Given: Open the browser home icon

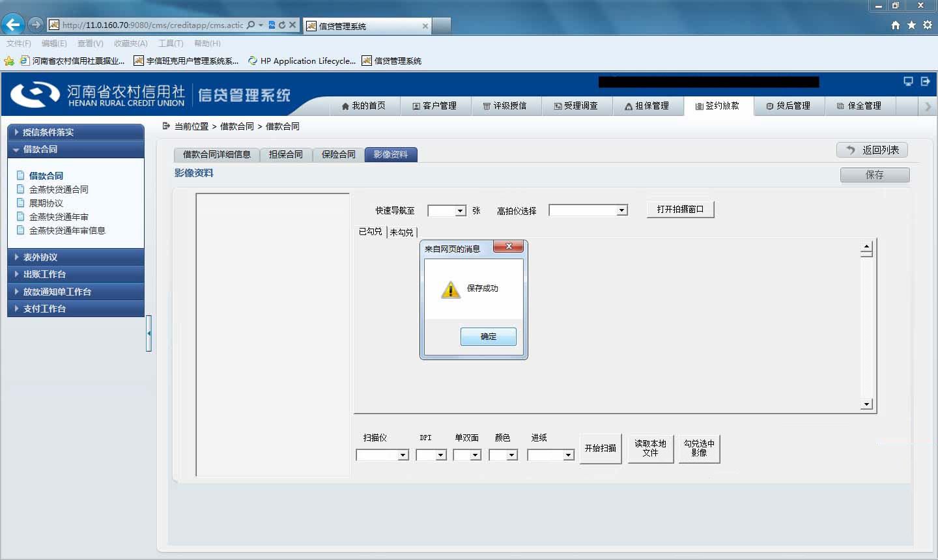Looking at the screenshot, I should tap(896, 25).
